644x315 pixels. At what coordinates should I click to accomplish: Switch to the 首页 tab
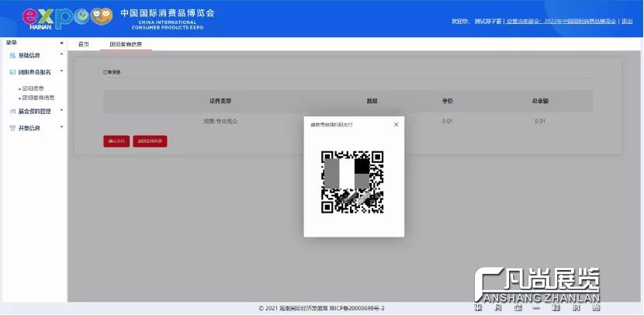(x=84, y=44)
